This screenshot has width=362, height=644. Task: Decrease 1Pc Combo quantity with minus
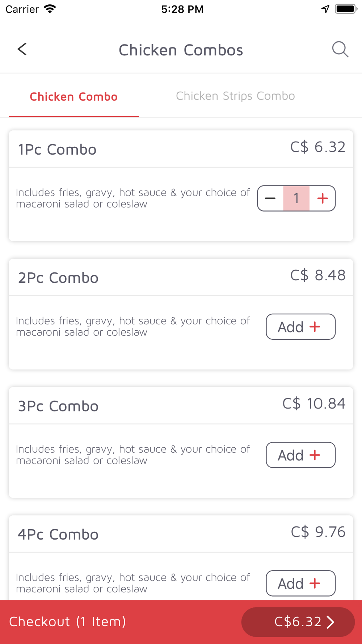coord(270,198)
